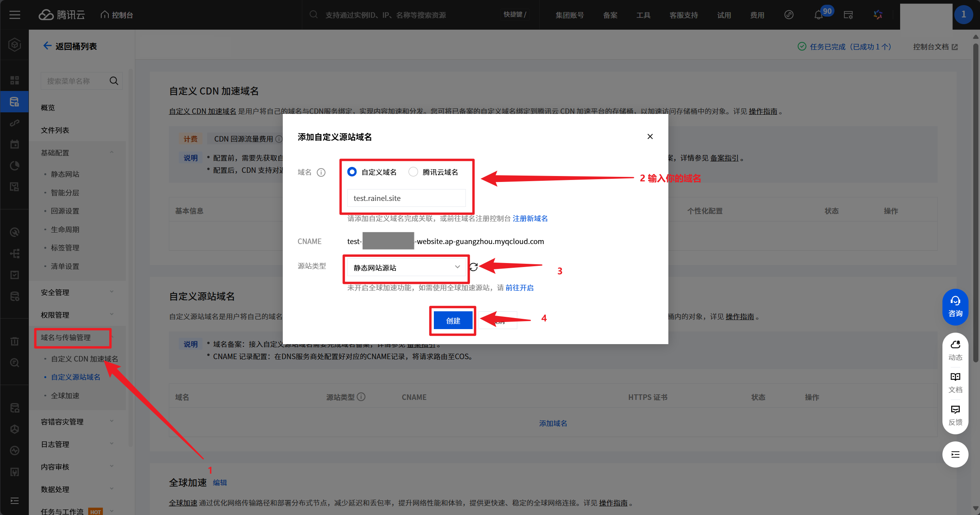This screenshot has height=515, width=980.
Task: Open 集团账号 in top navigation
Action: click(569, 15)
